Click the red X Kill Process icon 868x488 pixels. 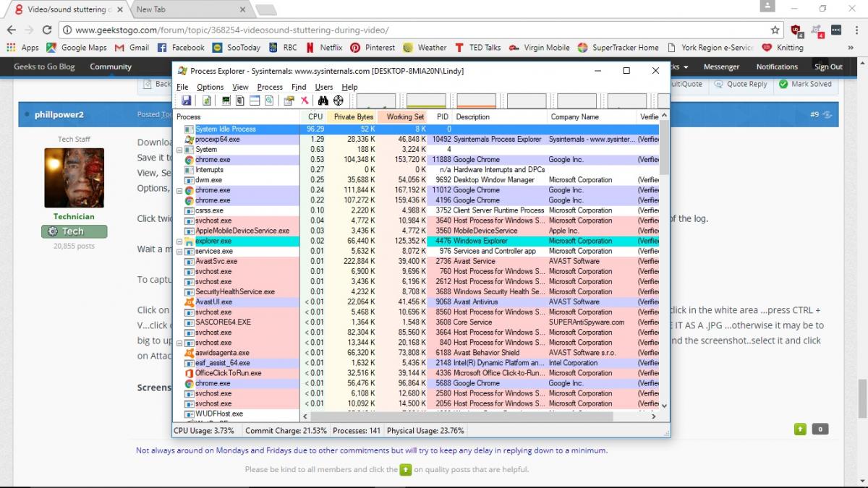[305, 100]
